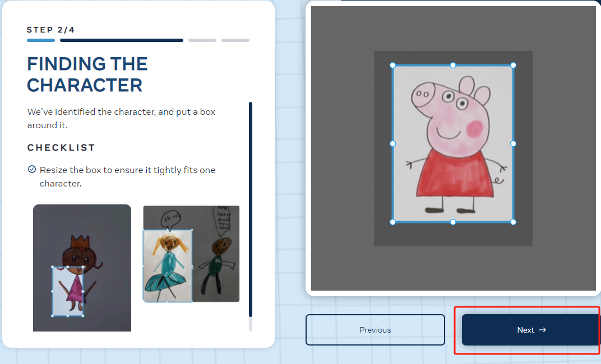
Task: Click the bottom-middle bounding box handle
Action: (x=452, y=222)
